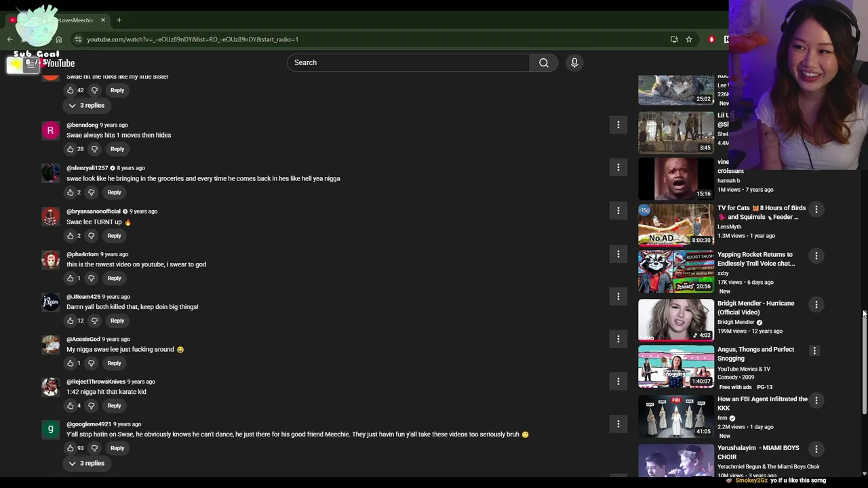868x488 pixels.
Task: Close the current browser tab
Action: click(x=103, y=20)
